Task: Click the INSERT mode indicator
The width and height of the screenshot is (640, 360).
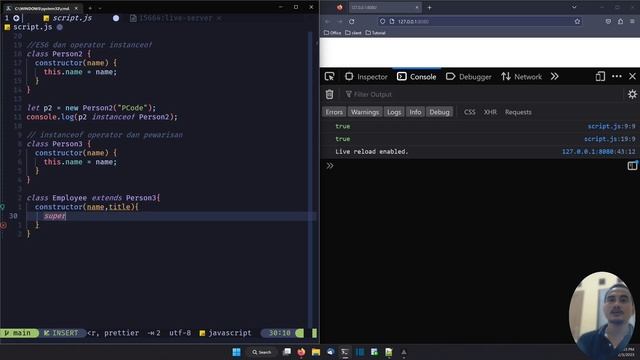Action: [61, 333]
